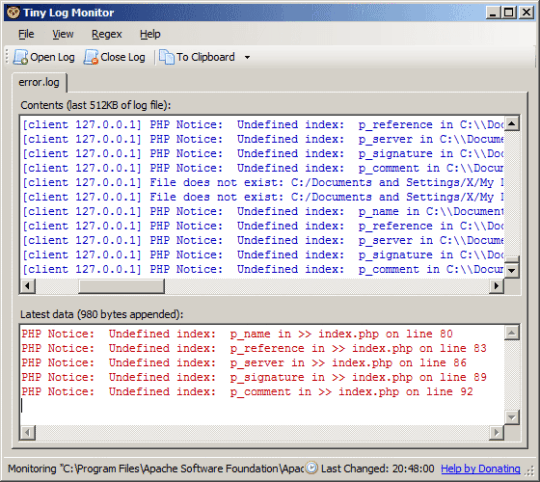Click the 'p_name in C:\\Document' contents line

pos(263,211)
